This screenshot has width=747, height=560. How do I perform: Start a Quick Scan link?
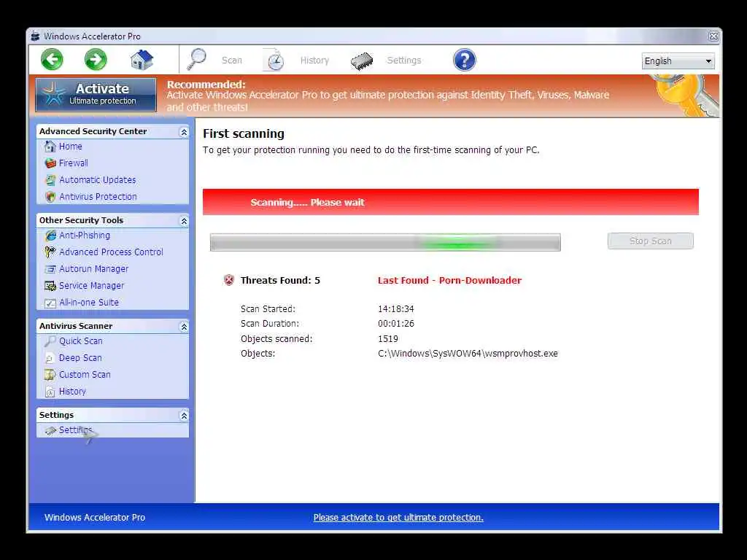[80, 341]
